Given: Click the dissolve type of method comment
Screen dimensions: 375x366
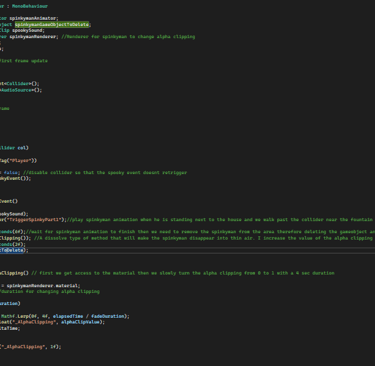Looking at the screenshot, I should coord(203,238).
